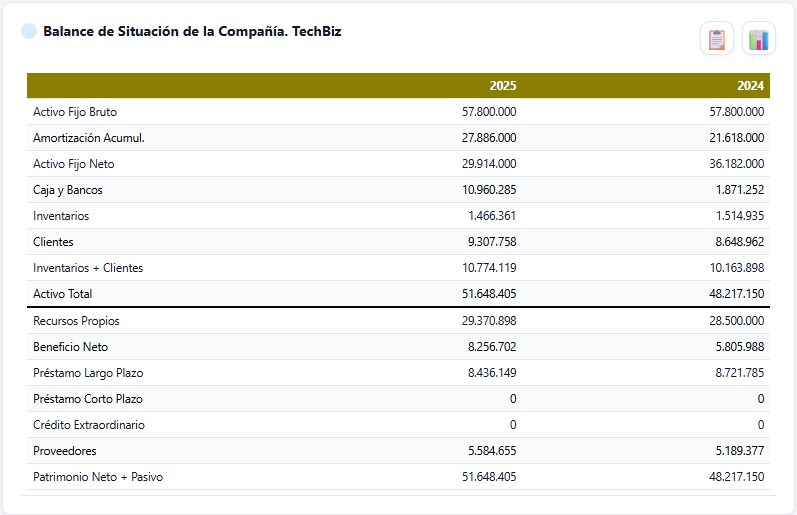Viewport: 797px width, 515px height.
Task: Select the value 8.436.149
Action: [492, 373]
